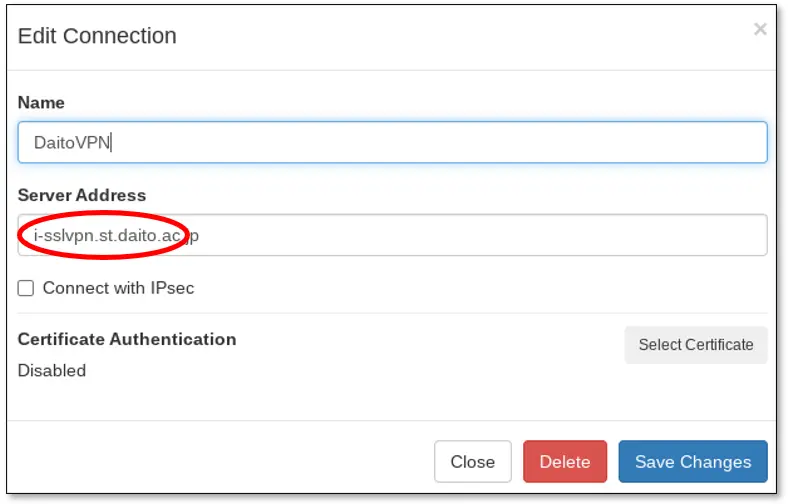The height and width of the screenshot is (504, 788).
Task: Click the "Connect with IPsec" label text
Action: click(x=118, y=288)
